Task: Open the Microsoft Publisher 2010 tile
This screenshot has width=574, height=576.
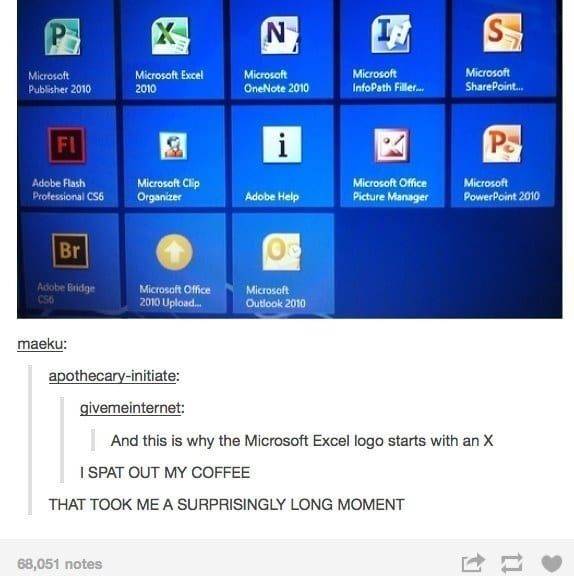Action: coord(66,50)
